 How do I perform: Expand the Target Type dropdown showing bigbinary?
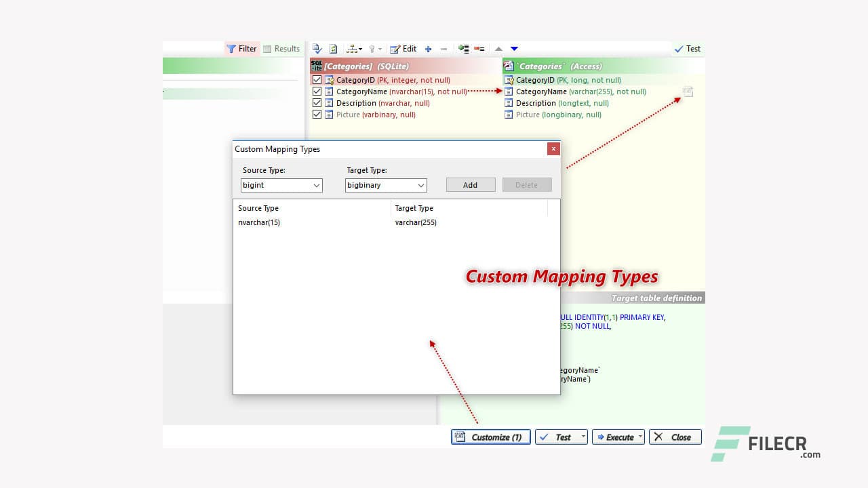coord(385,185)
